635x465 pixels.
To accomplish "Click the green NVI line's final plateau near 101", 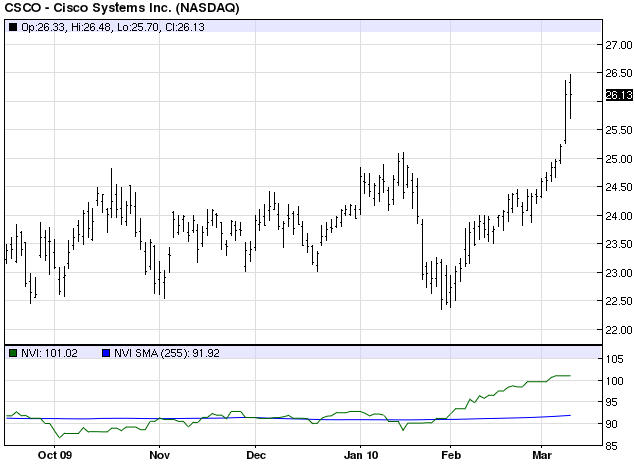I will point(563,376).
